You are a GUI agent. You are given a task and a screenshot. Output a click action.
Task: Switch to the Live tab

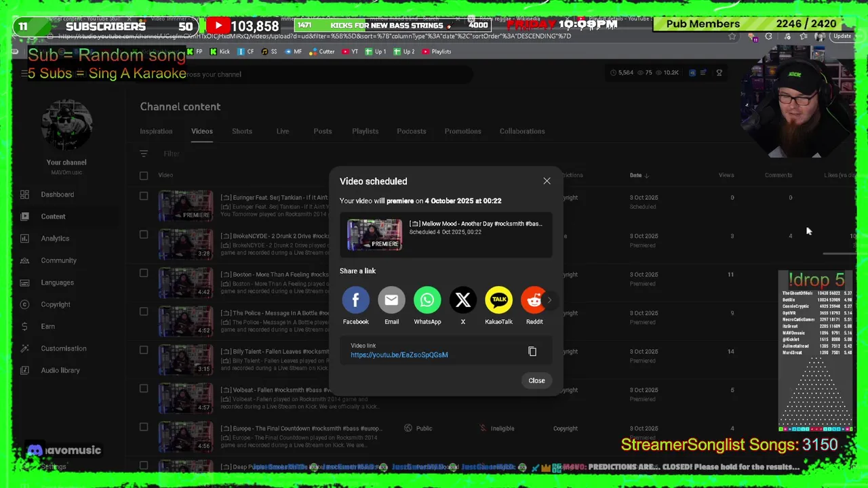click(x=283, y=131)
